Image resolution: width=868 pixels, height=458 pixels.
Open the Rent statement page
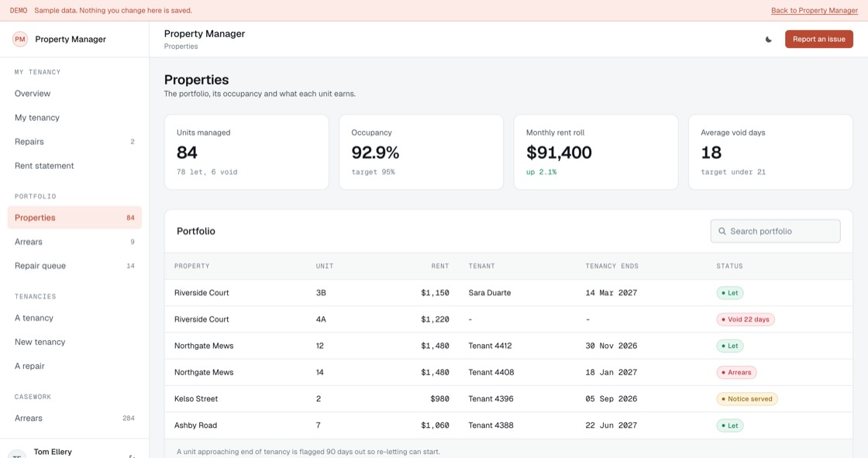point(74,166)
